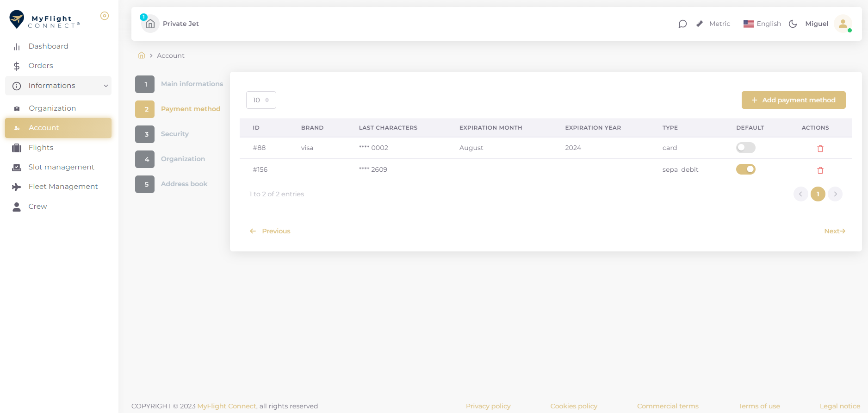The width and height of the screenshot is (868, 413).
Task: Open the entries per page dropdown
Action: [x=261, y=100]
